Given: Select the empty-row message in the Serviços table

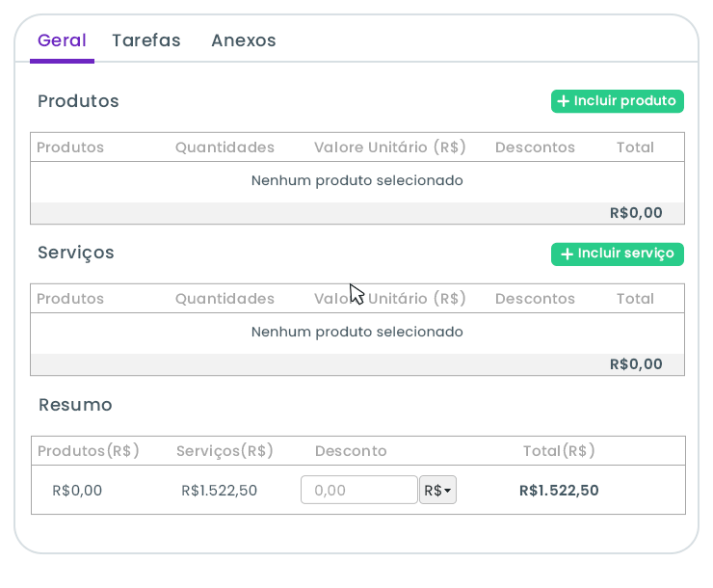Looking at the screenshot, I should point(357,333).
